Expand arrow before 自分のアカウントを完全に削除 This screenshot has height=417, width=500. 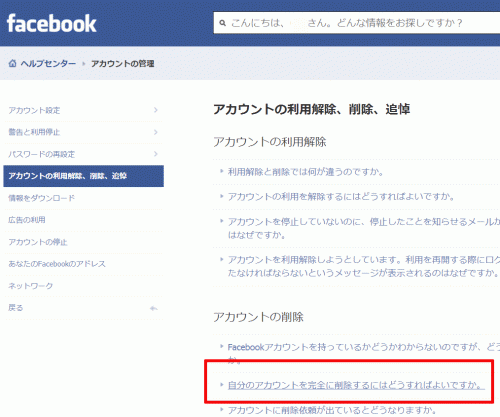221,384
